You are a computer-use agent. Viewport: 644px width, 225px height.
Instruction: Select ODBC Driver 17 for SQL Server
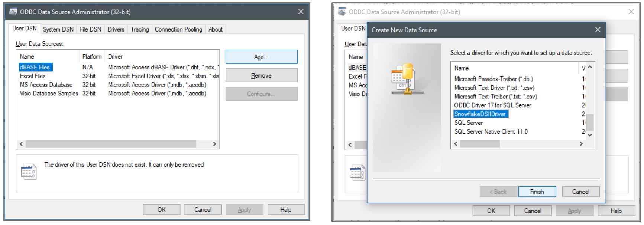click(493, 105)
